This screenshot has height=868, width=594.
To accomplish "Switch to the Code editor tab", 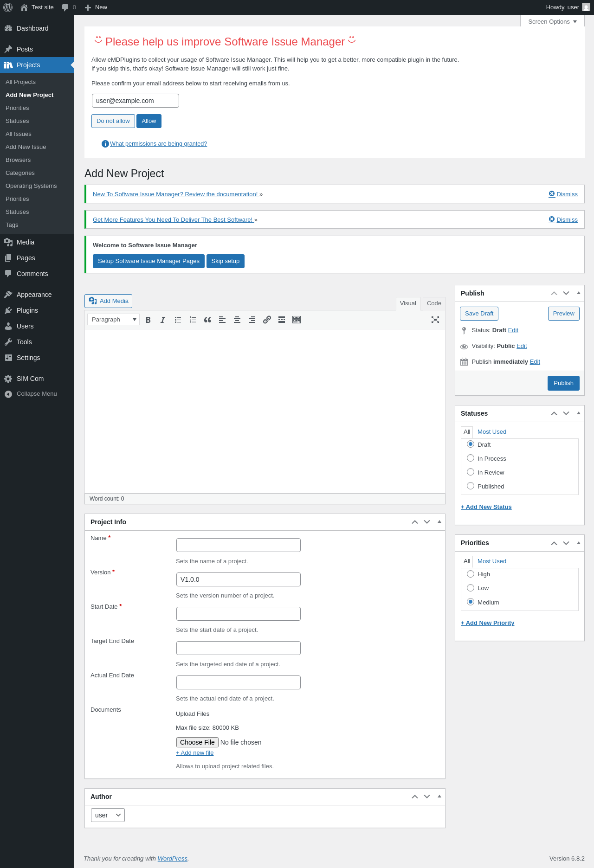I will (x=434, y=303).
